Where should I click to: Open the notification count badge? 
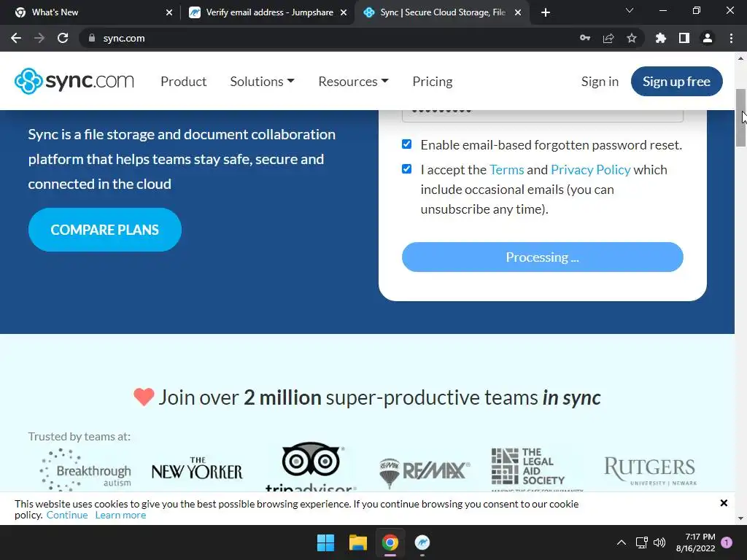click(x=727, y=542)
